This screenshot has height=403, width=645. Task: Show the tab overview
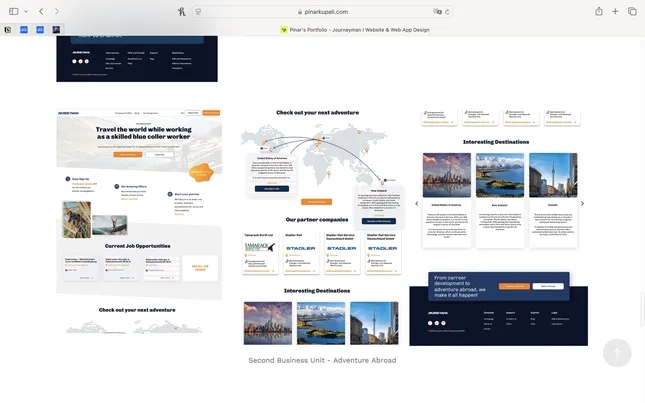632,11
